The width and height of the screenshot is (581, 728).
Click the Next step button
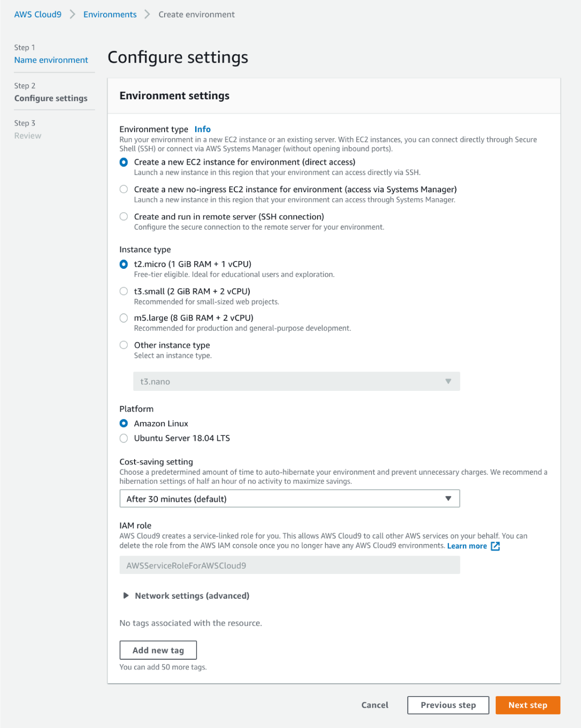click(x=527, y=705)
